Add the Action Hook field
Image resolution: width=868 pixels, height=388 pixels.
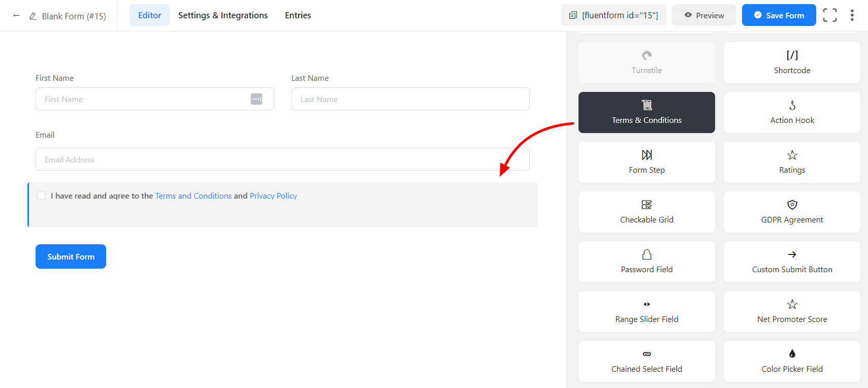click(791, 112)
